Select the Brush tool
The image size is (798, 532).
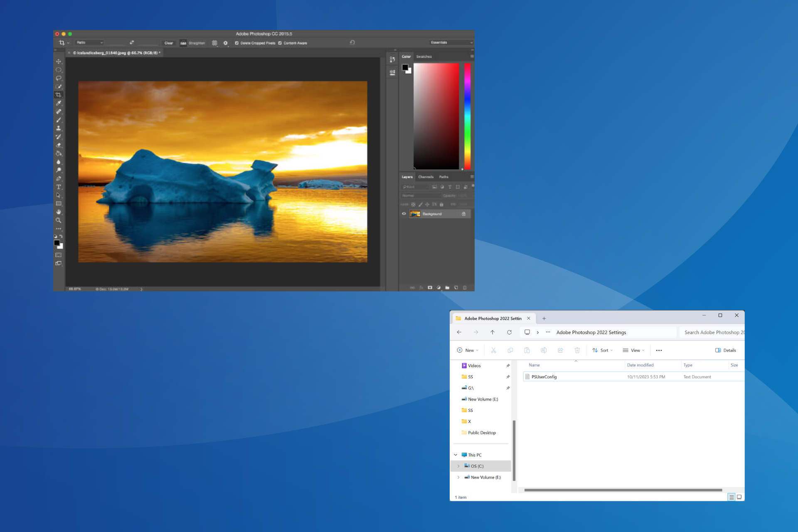pos(59,120)
